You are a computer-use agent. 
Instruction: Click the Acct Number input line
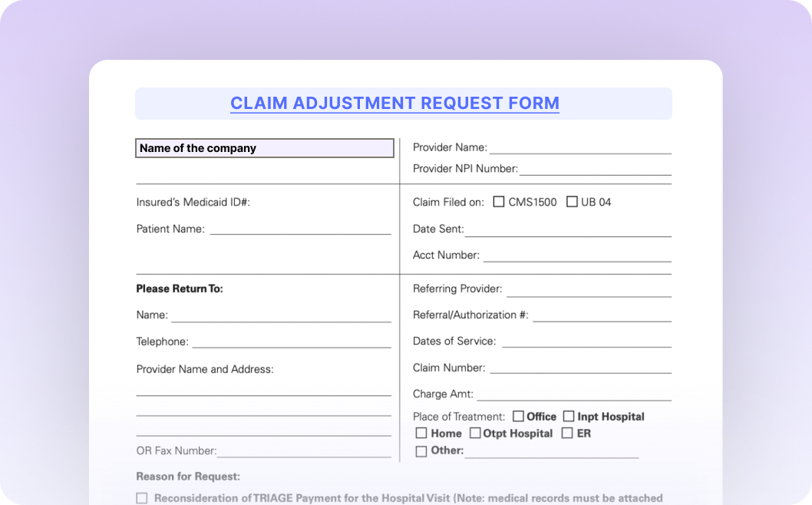coord(576,256)
